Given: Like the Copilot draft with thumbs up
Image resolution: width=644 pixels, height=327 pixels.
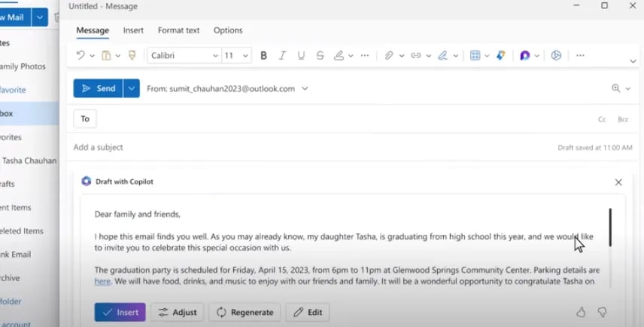Looking at the screenshot, I should pos(581,312).
